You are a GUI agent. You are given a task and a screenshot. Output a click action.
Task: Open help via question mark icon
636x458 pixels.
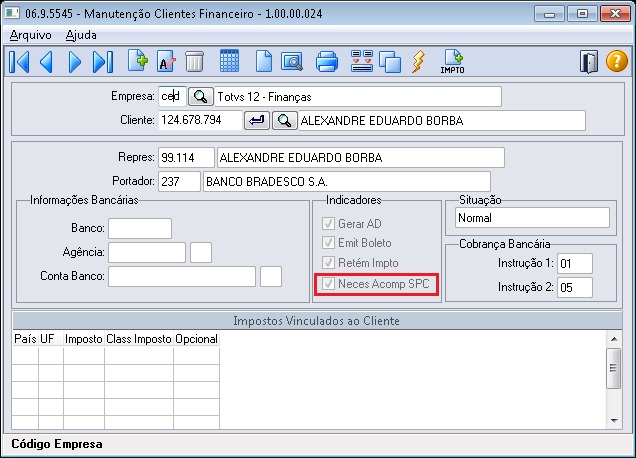pyautogui.click(x=617, y=61)
